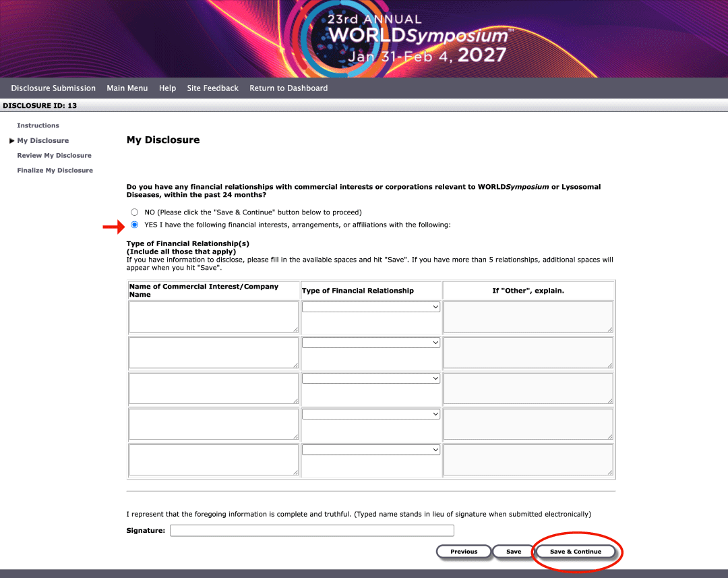This screenshot has width=728, height=578.
Task: Click the first Company Name text area
Action: click(x=214, y=317)
